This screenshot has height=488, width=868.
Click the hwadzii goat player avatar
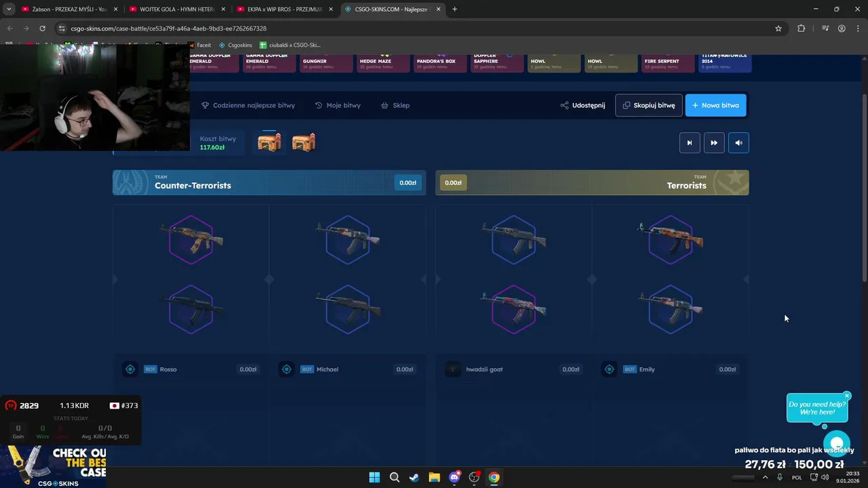(452, 369)
